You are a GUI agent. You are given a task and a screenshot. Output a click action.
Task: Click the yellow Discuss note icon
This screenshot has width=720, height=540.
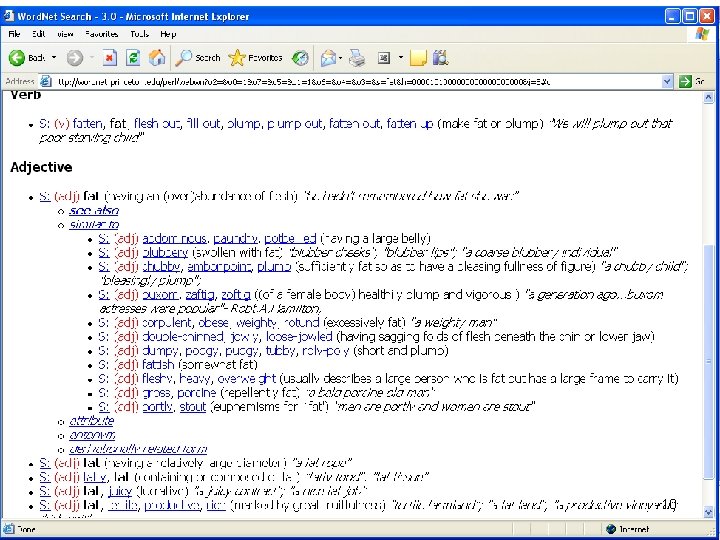418,58
